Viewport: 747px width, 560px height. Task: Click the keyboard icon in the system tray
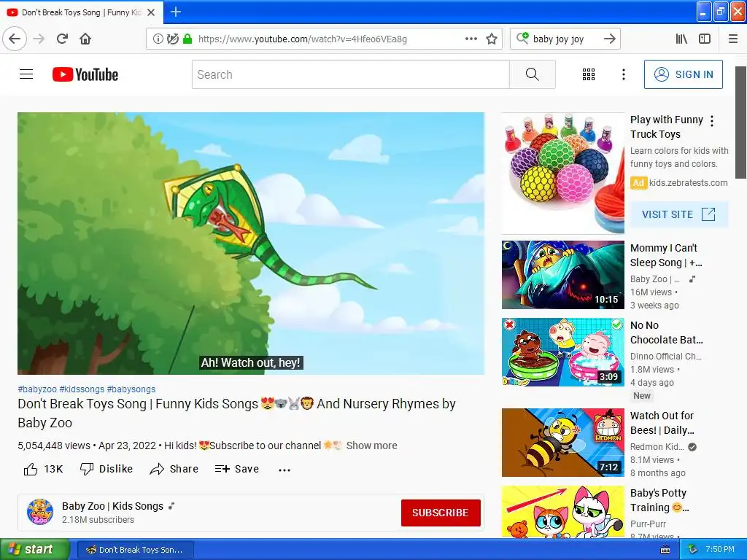[x=665, y=550]
